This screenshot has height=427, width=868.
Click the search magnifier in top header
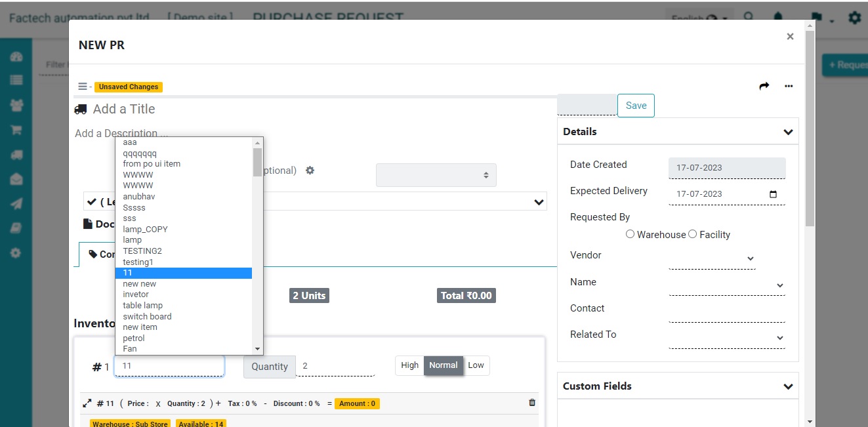tap(749, 16)
